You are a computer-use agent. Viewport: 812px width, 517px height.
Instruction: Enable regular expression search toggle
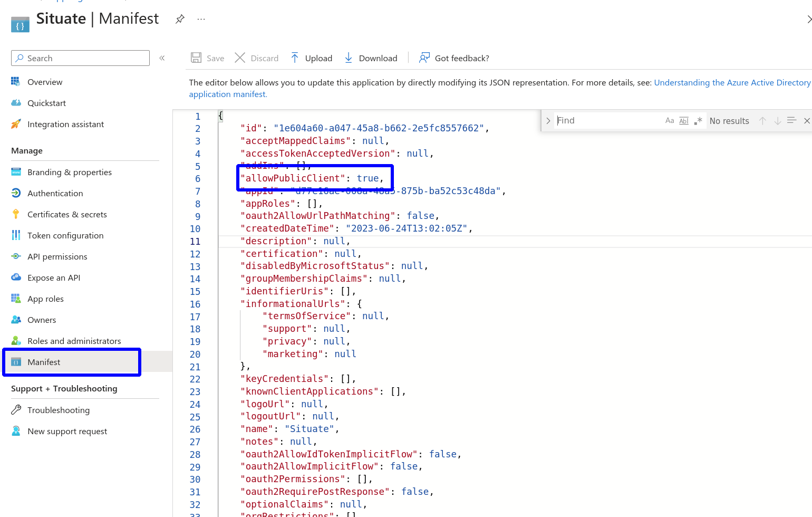tap(698, 121)
